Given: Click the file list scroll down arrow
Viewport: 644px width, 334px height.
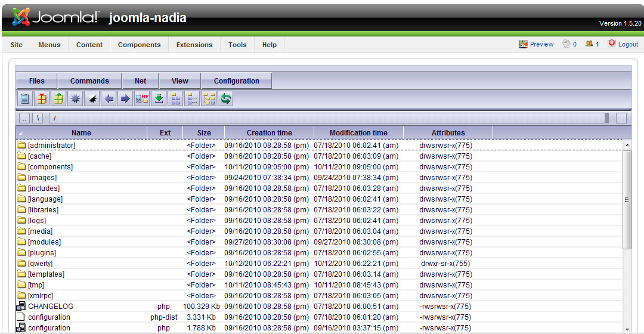Looking at the screenshot, I should [x=627, y=329].
